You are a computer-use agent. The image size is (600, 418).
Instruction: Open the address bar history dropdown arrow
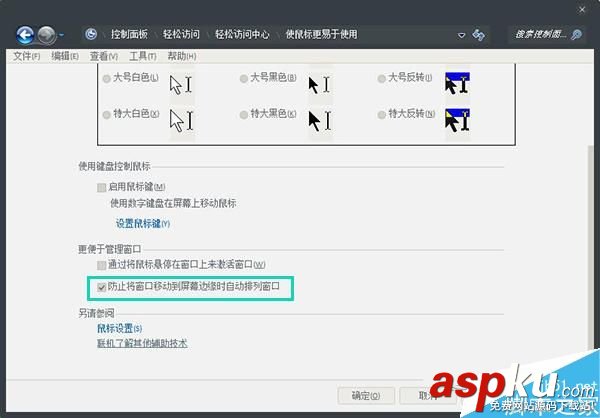coord(461,35)
